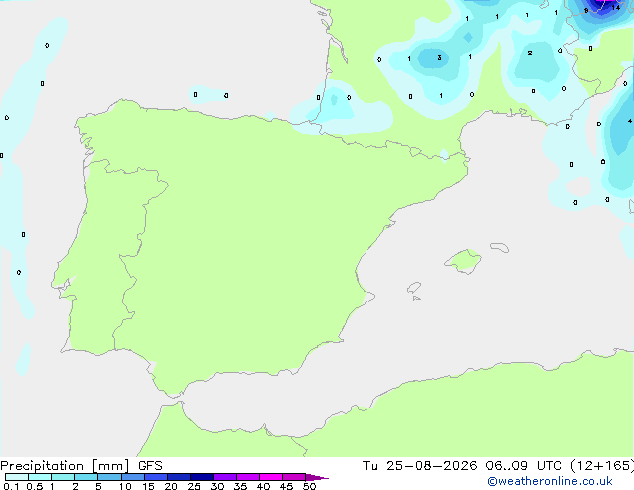Click the "45" legend scale label

coord(286,486)
